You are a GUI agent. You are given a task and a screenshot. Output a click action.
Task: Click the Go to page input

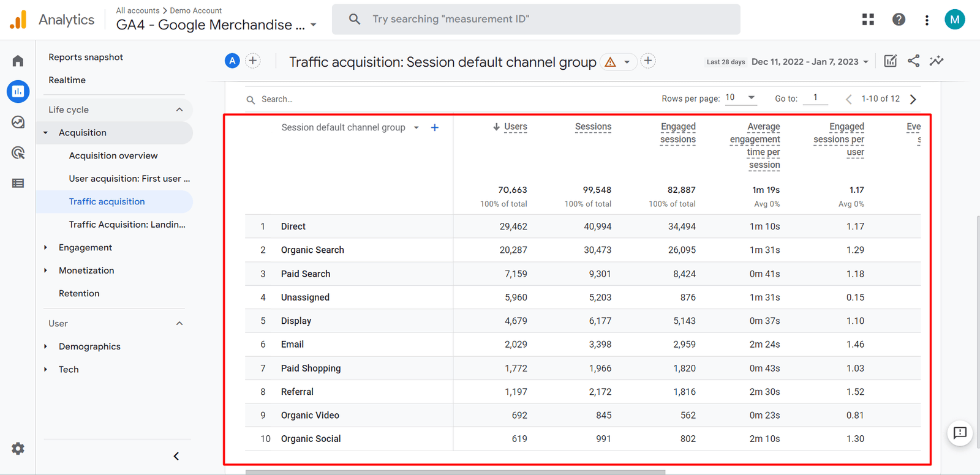(x=815, y=98)
